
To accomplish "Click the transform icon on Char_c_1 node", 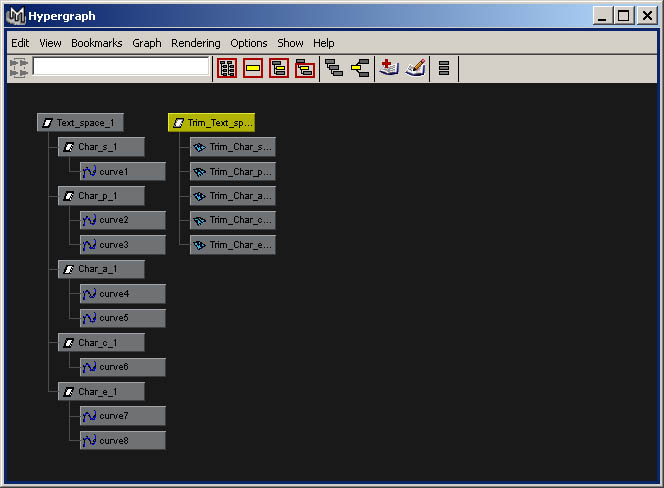I will pos(68,343).
